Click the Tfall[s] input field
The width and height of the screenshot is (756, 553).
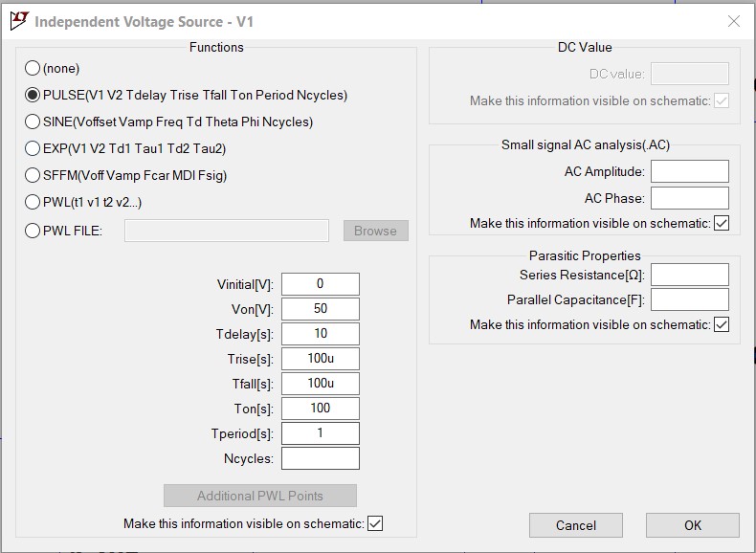[x=321, y=384]
